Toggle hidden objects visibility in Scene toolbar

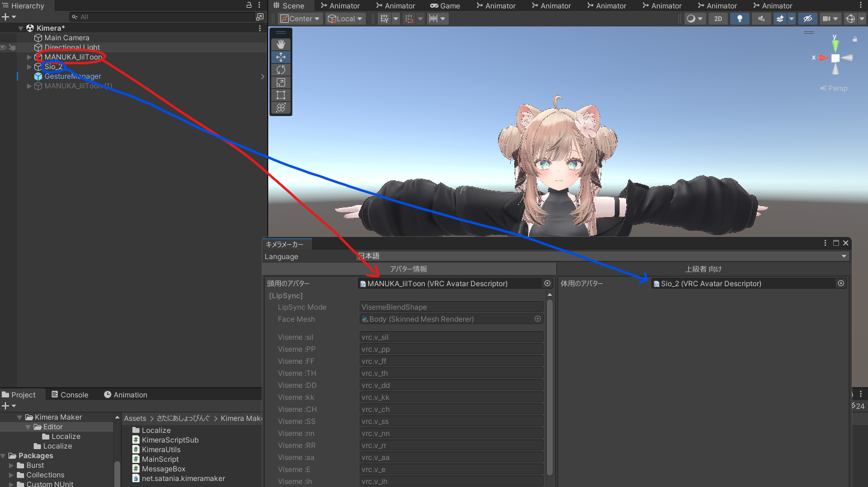[808, 19]
